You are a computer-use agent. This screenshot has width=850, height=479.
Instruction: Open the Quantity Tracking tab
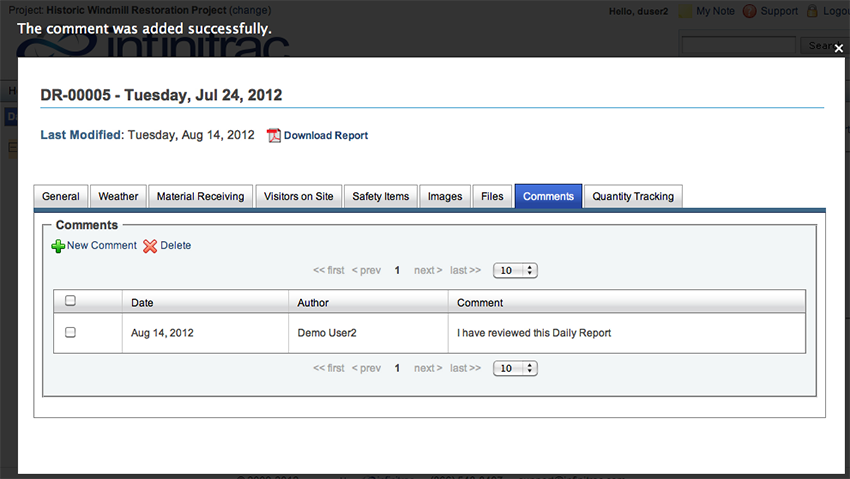633,196
